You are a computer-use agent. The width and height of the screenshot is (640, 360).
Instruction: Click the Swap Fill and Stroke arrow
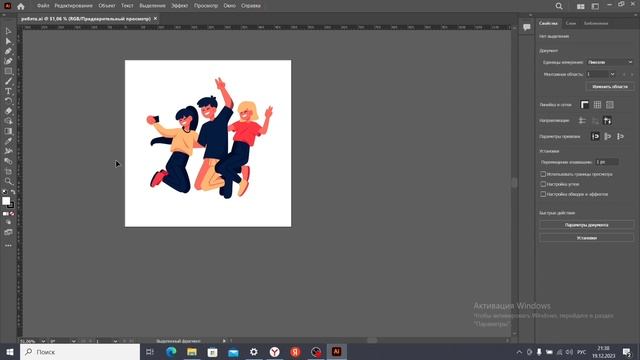click(13, 192)
